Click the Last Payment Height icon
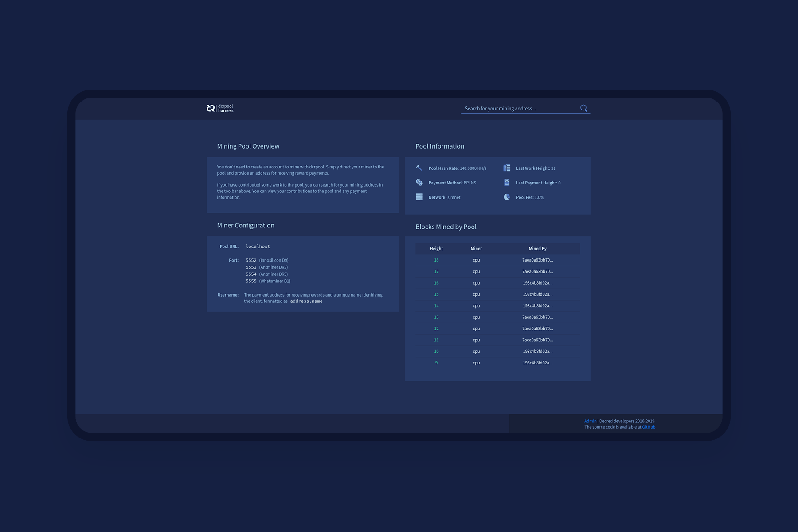This screenshot has height=532, width=798. 507,183
